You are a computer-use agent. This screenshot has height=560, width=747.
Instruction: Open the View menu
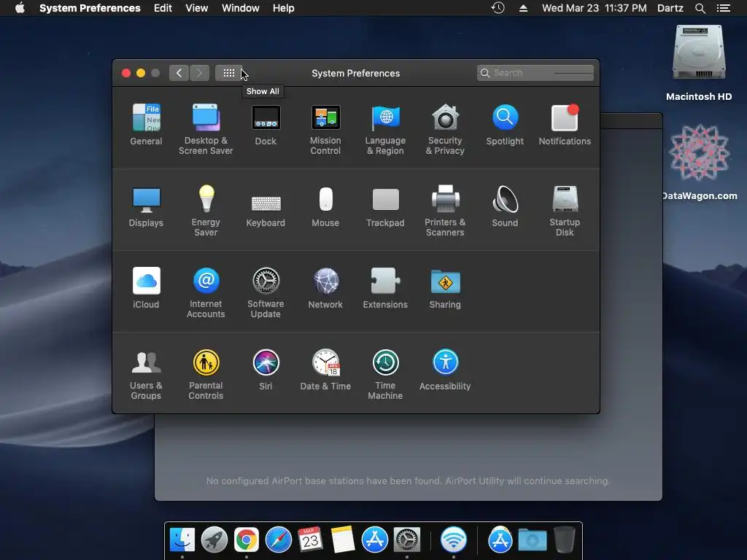tap(197, 8)
